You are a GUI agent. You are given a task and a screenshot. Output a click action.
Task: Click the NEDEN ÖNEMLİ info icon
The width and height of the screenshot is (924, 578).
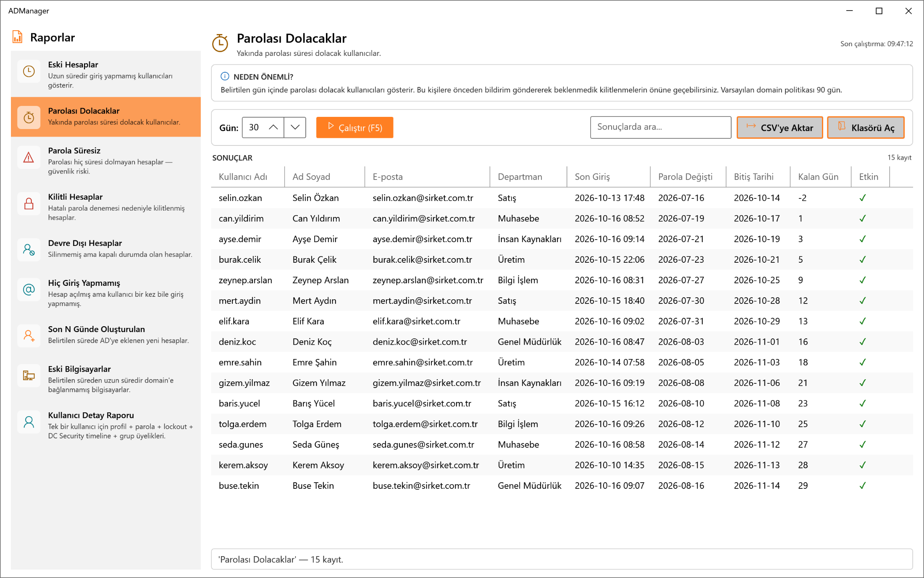[225, 77]
